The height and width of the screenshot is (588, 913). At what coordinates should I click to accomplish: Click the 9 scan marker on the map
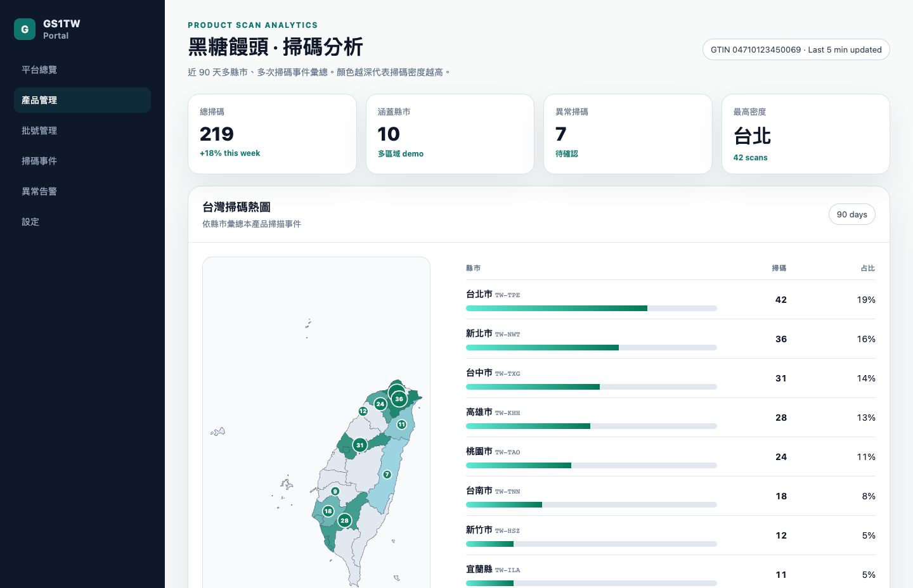(335, 491)
